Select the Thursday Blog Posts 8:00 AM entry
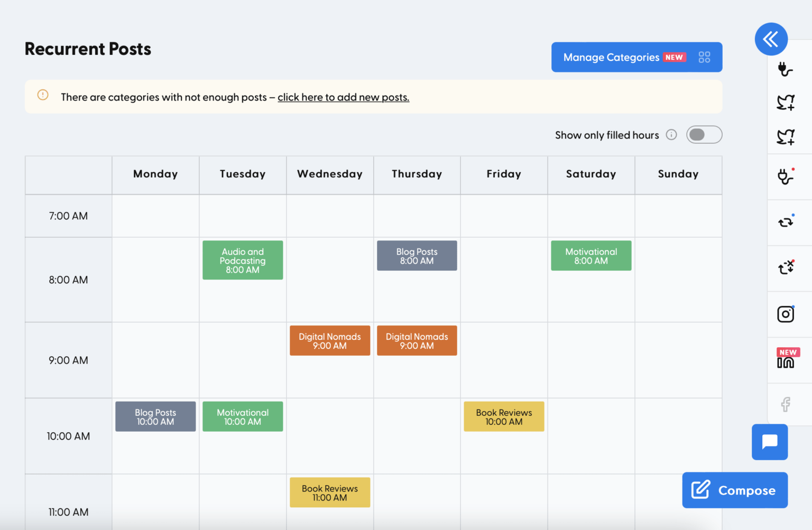Viewport: 812px width, 530px height. pos(417,256)
